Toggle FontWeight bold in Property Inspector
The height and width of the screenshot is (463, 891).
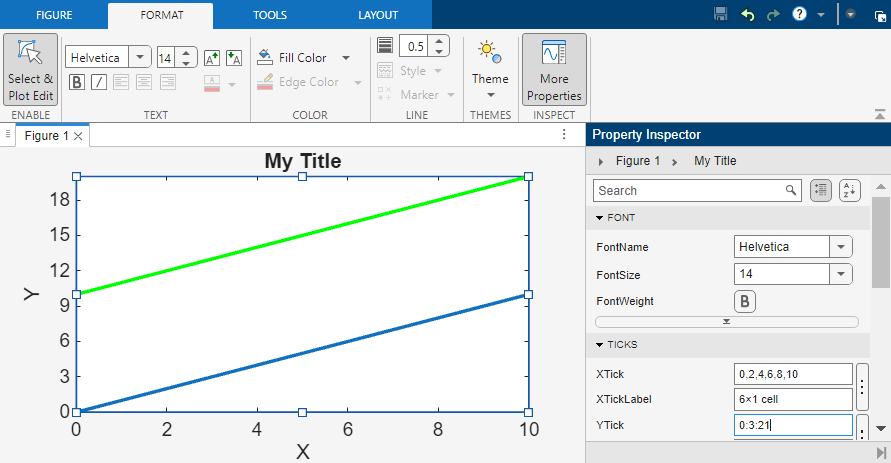coord(745,301)
